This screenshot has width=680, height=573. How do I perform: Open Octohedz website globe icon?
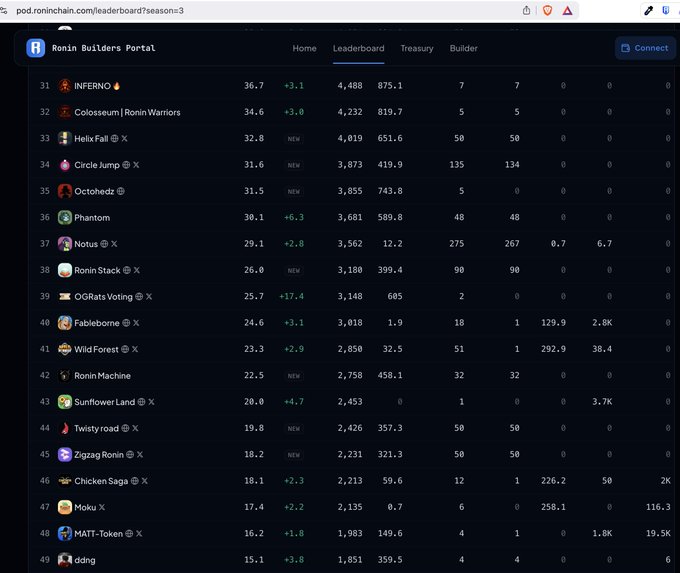point(121,191)
